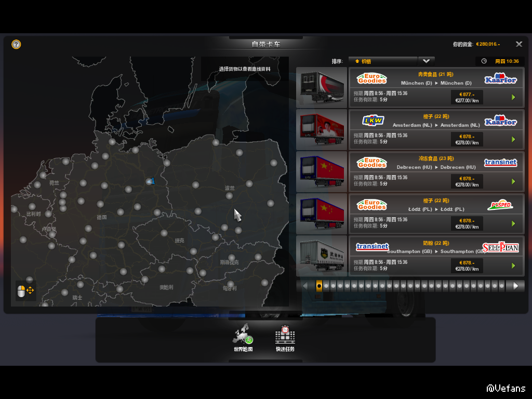Image resolution: width=532 pixels, height=399 pixels.
Task: Close the job market window
Action: pos(519,44)
